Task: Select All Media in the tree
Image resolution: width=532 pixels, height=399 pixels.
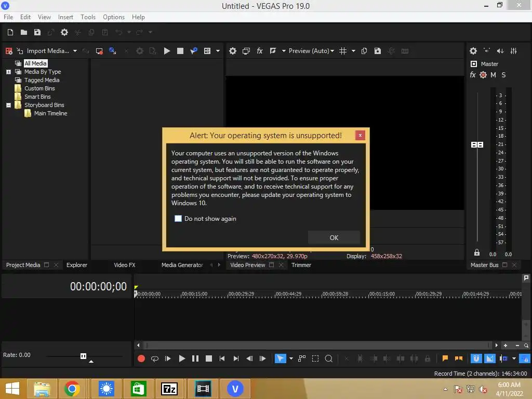Action: pyautogui.click(x=35, y=63)
